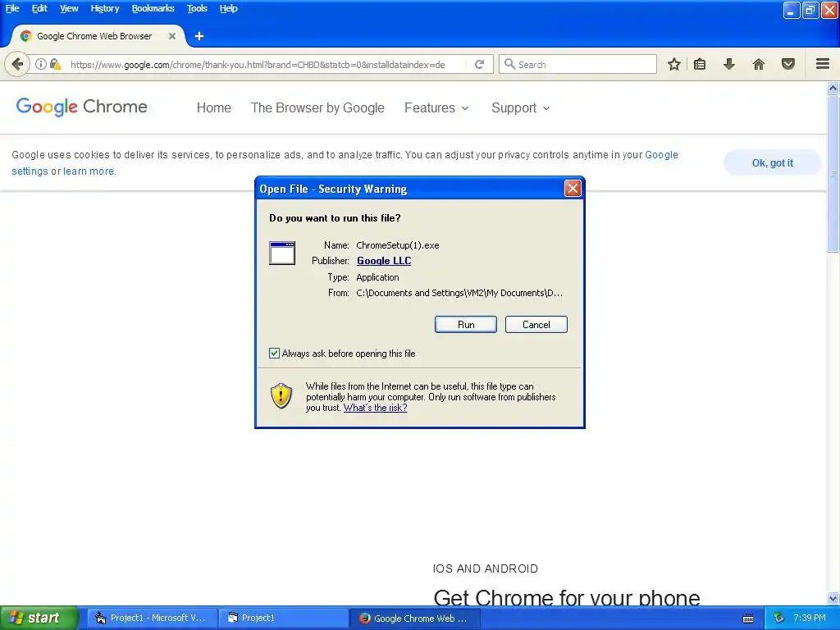Show bookmarks list icon in toolbar

[x=700, y=64]
